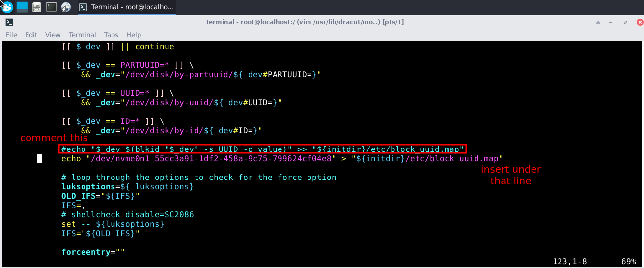Place cursor on the forceentry line
The width and height of the screenshot is (644, 268).
coord(93,252)
